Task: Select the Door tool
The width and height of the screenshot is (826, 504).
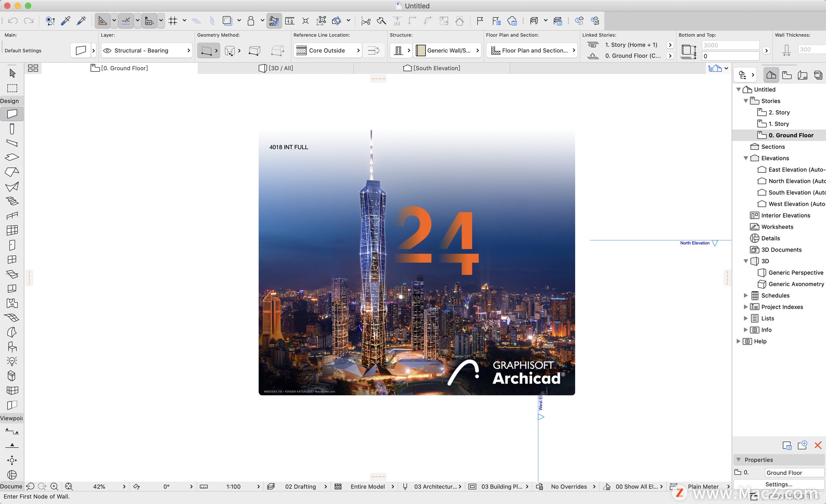Action: [12, 245]
